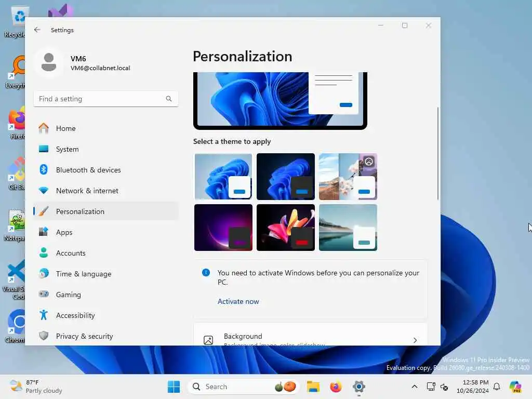This screenshot has height=399, width=532.
Task: Open the clock showing 12:58 PM
Action: pyautogui.click(x=472, y=387)
